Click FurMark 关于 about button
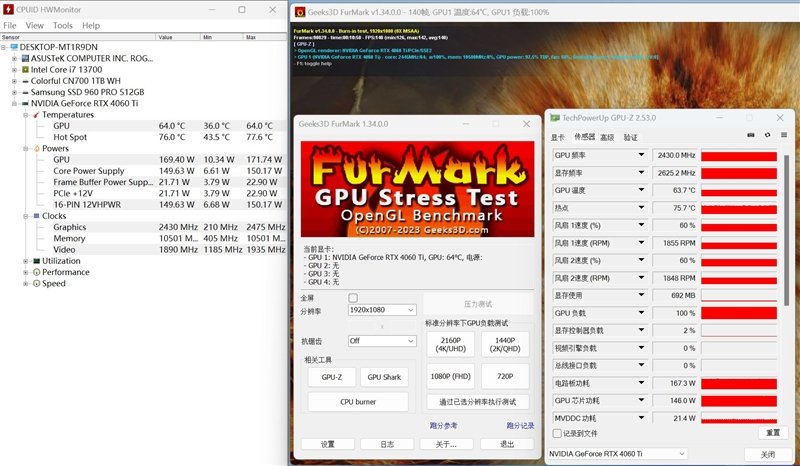 (446, 444)
